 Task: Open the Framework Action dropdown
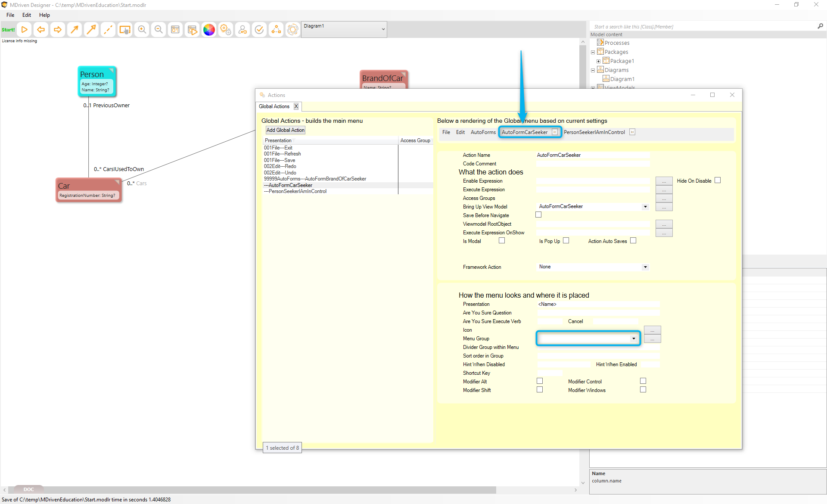(x=645, y=267)
